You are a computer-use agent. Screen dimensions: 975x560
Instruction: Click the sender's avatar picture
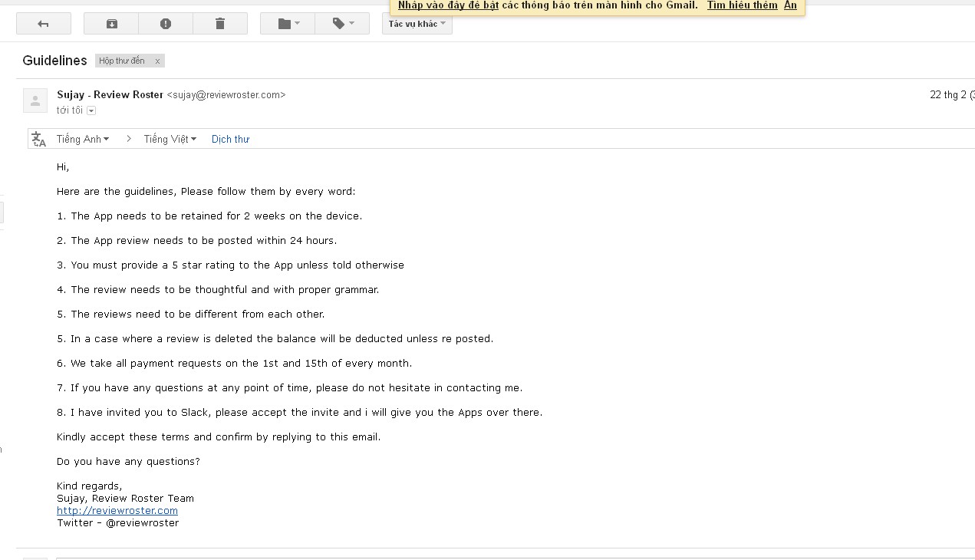click(35, 100)
